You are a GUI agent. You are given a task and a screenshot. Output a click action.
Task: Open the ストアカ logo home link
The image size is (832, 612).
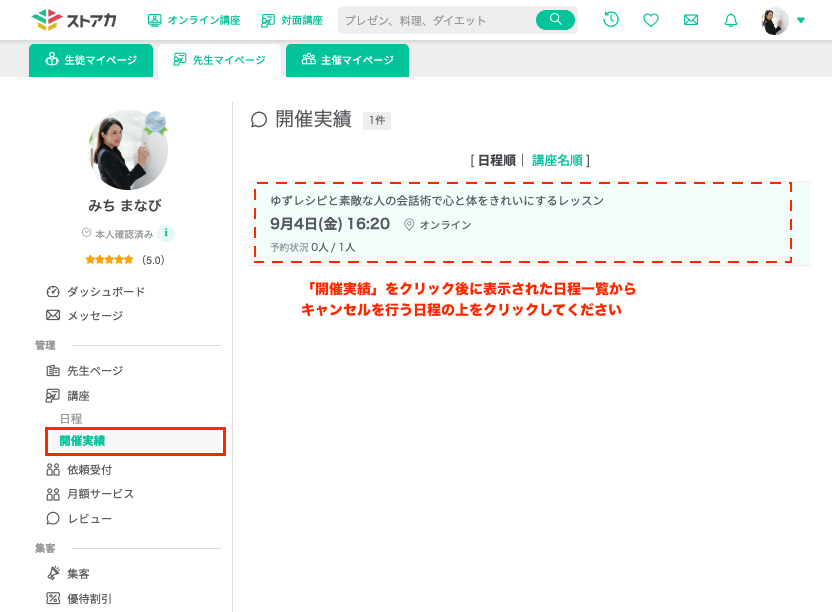74,20
